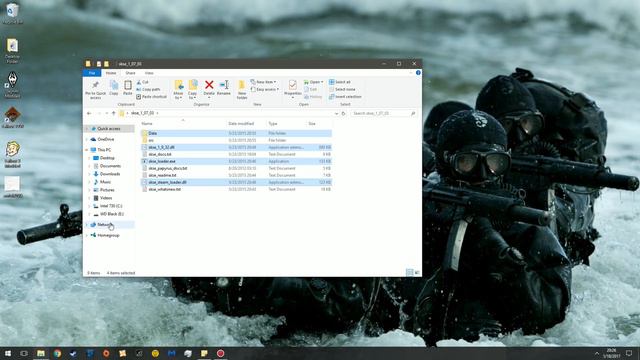Select the Data folder row
This screenshot has width=640, height=360.
(x=236, y=133)
